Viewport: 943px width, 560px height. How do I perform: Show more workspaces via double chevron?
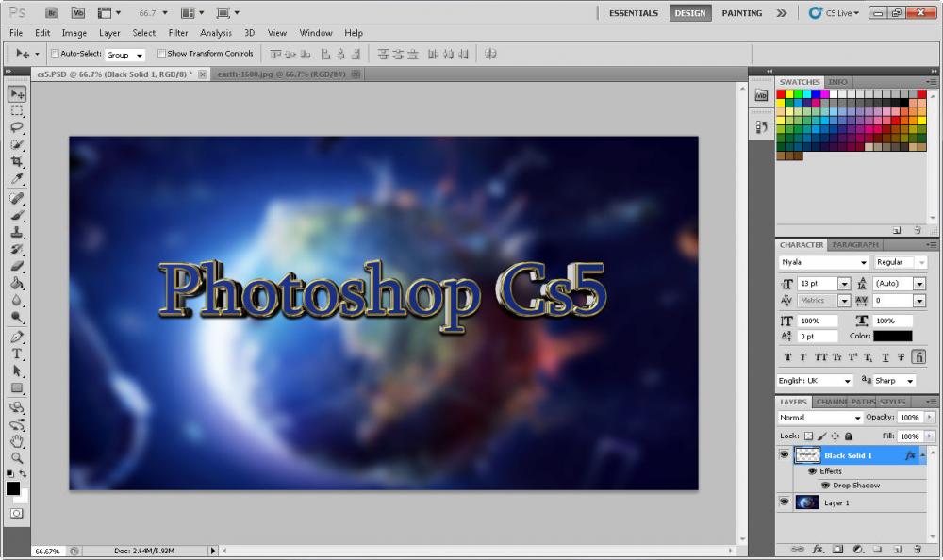tap(781, 13)
